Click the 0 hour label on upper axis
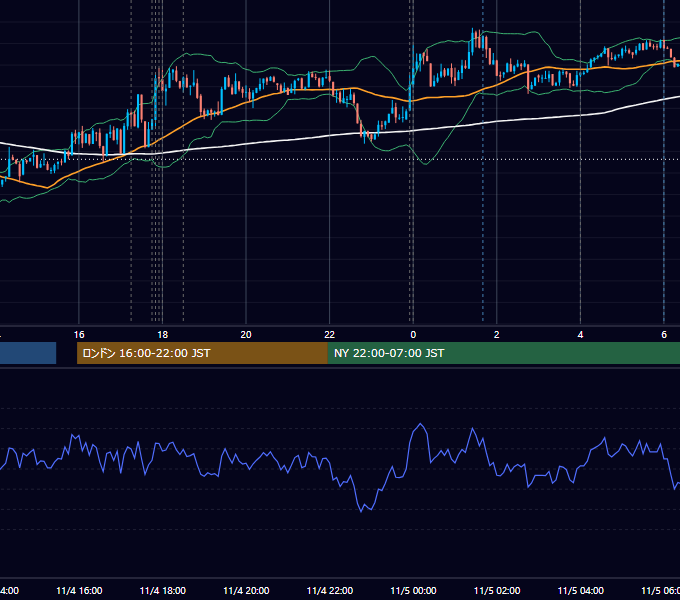The width and height of the screenshot is (680, 600). (413, 335)
